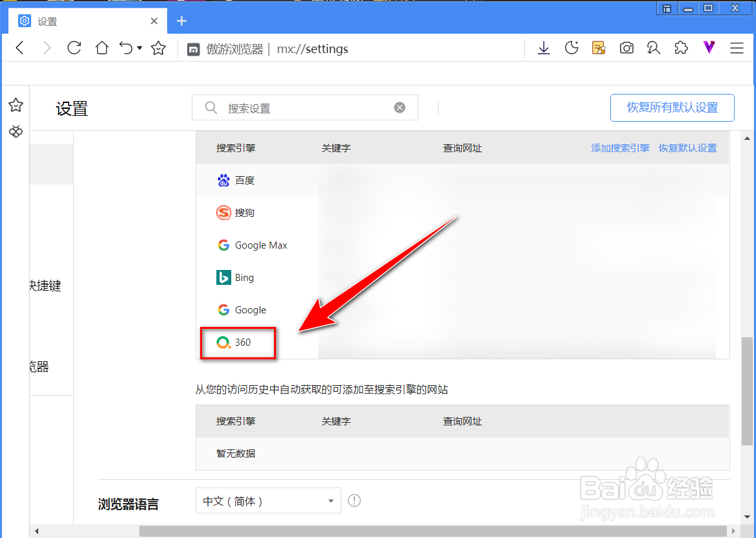
Task: Click 恢复默认设置 link
Action: [687, 148]
